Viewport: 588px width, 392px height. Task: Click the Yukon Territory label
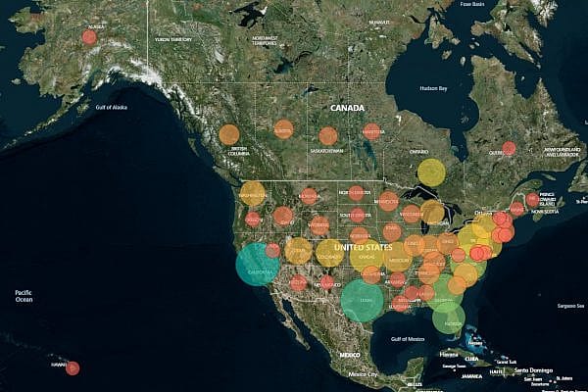click(172, 39)
